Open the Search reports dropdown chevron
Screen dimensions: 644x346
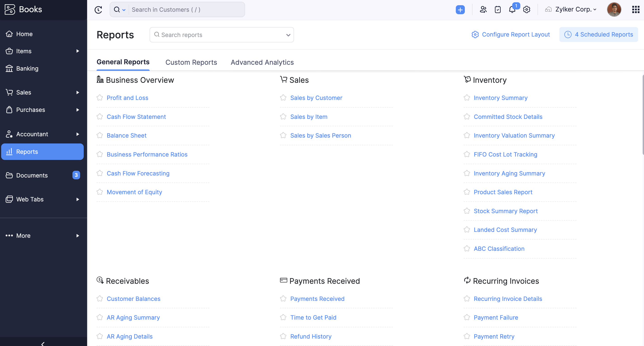tap(288, 35)
